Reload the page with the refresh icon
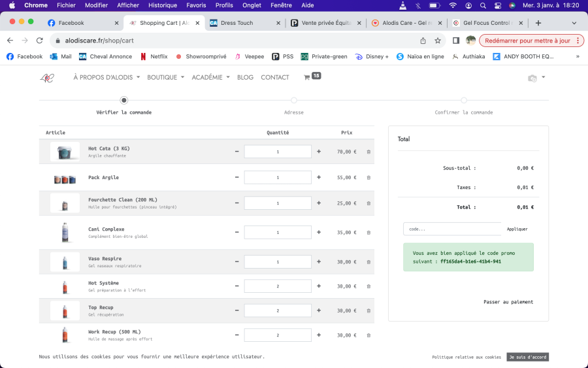588x368 pixels. [39, 41]
